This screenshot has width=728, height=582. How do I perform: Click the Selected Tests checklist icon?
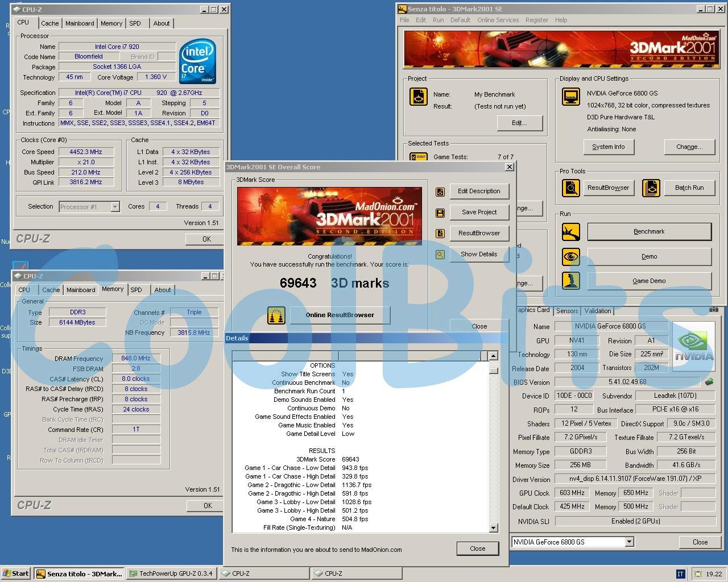[419, 157]
